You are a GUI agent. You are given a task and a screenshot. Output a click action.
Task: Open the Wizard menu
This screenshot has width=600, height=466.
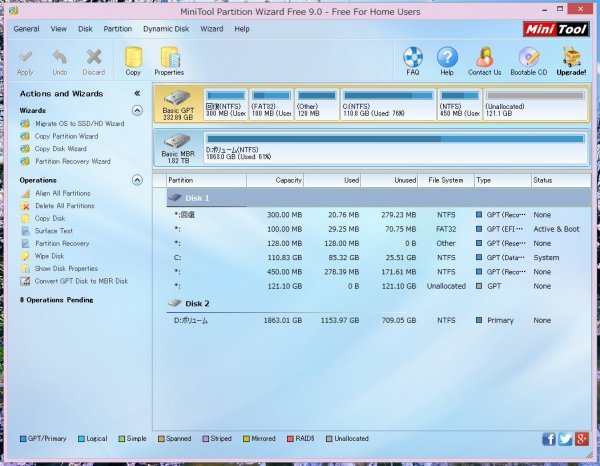tap(212, 29)
